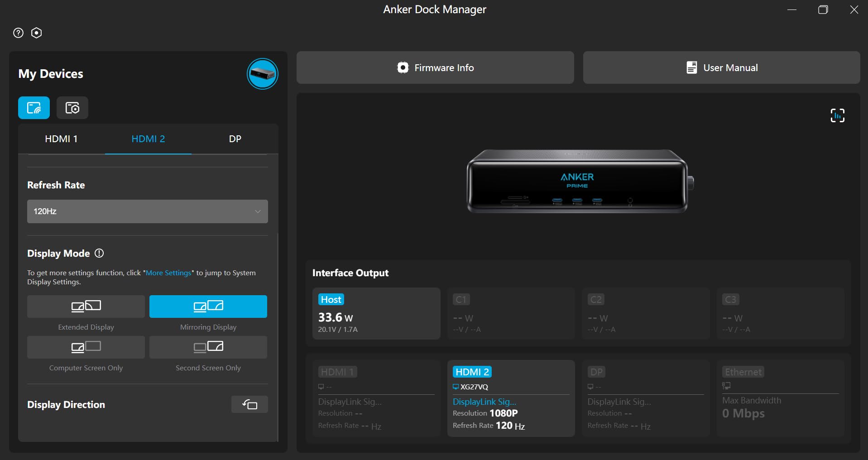This screenshot has width=868, height=460.
Task: Click the scan interface icon above dock image
Action: [838, 115]
